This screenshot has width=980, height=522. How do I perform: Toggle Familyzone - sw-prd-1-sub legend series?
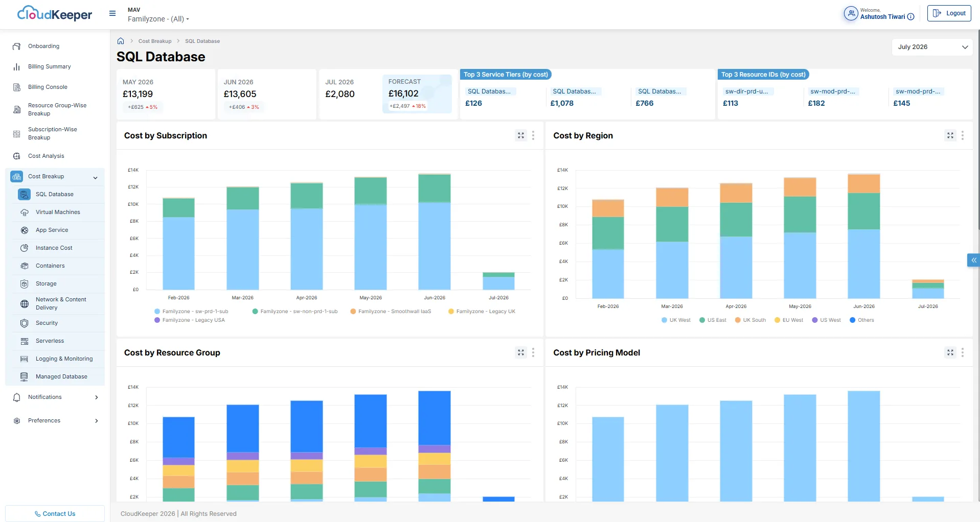pyautogui.click(x=191, y=312)
